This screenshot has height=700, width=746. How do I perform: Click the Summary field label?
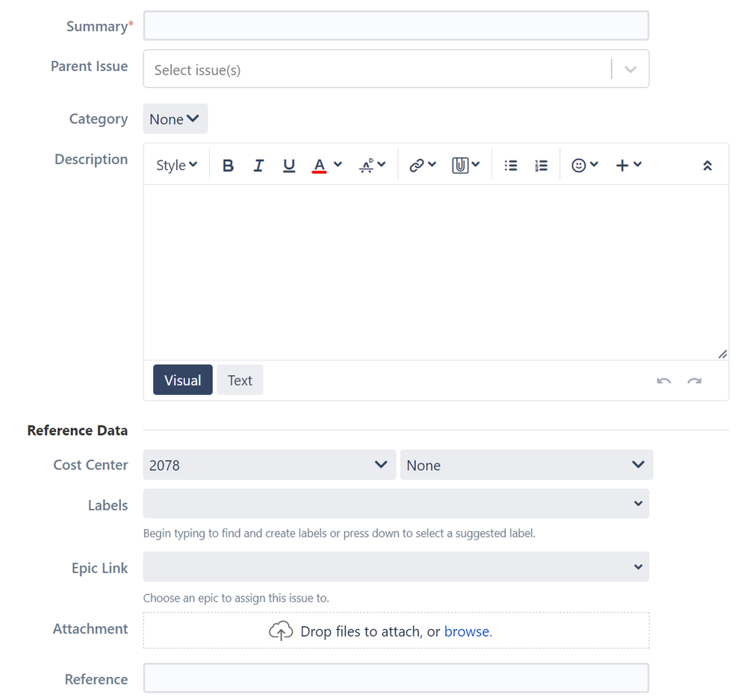pyautogui.click(x=99, y=26)
